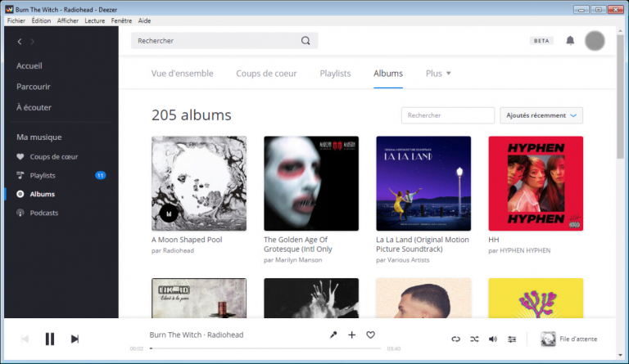This screenshot has width=629, height=364.
Task: Click the magnifier icon in top search bar
Action: click(305, 40)
